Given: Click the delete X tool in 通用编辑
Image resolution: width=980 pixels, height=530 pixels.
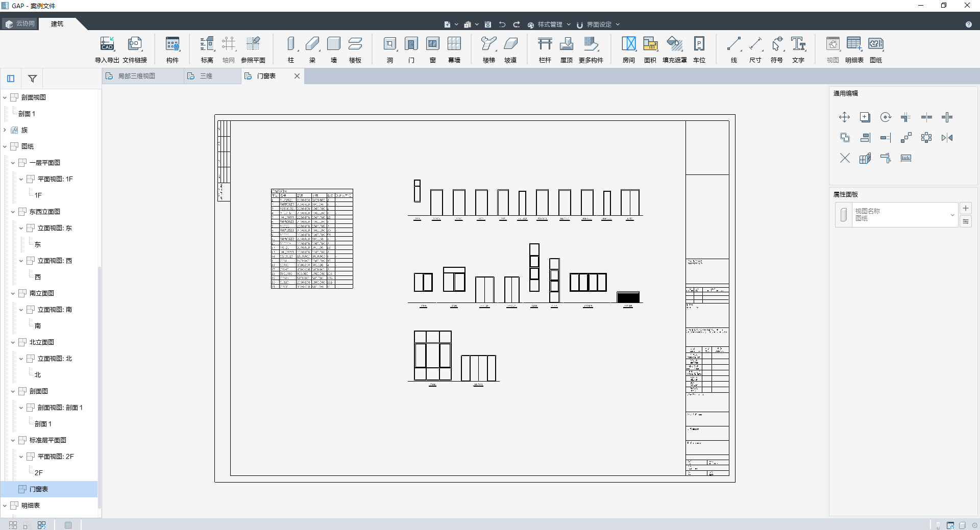Looking at the screenshot, I should pyautogui.click(x=845, y=158).
